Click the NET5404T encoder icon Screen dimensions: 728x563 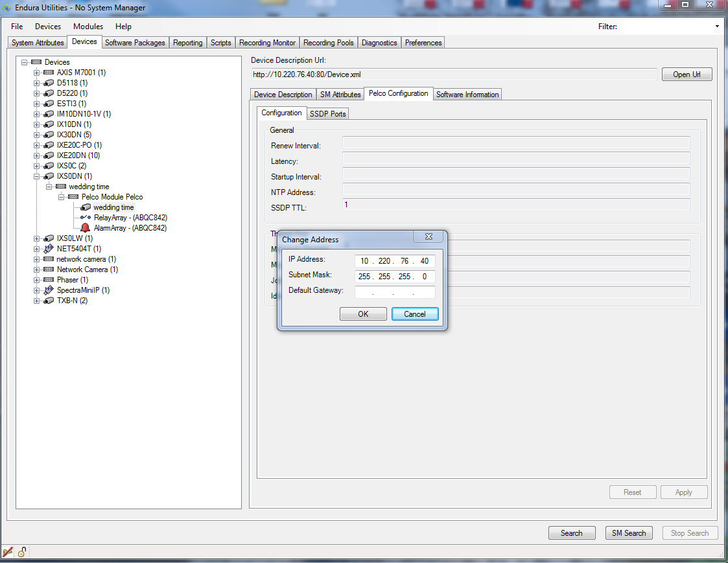click(49, 249)
